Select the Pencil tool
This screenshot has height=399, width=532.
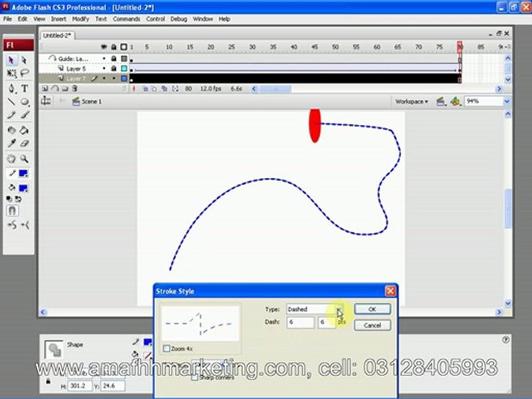pos(11,115)
